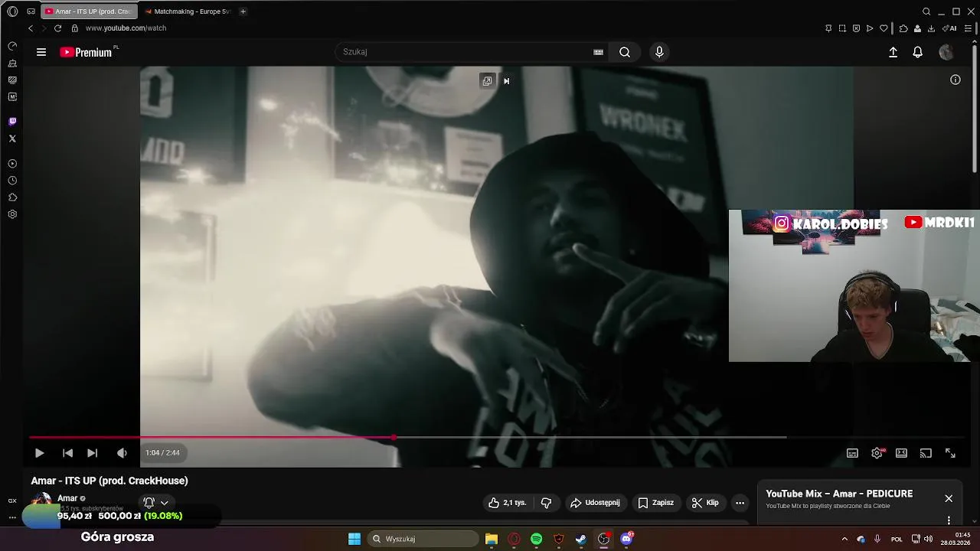Open the Aria AI button

[x=949, y=28]
